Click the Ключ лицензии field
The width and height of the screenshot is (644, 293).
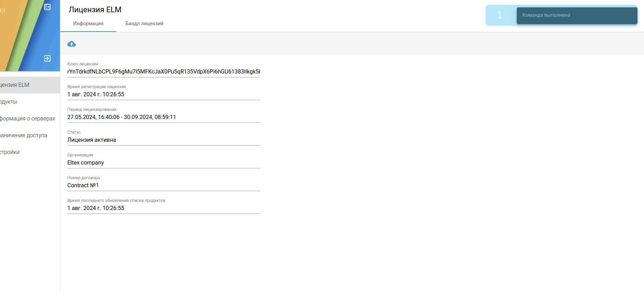coord(163,72)
